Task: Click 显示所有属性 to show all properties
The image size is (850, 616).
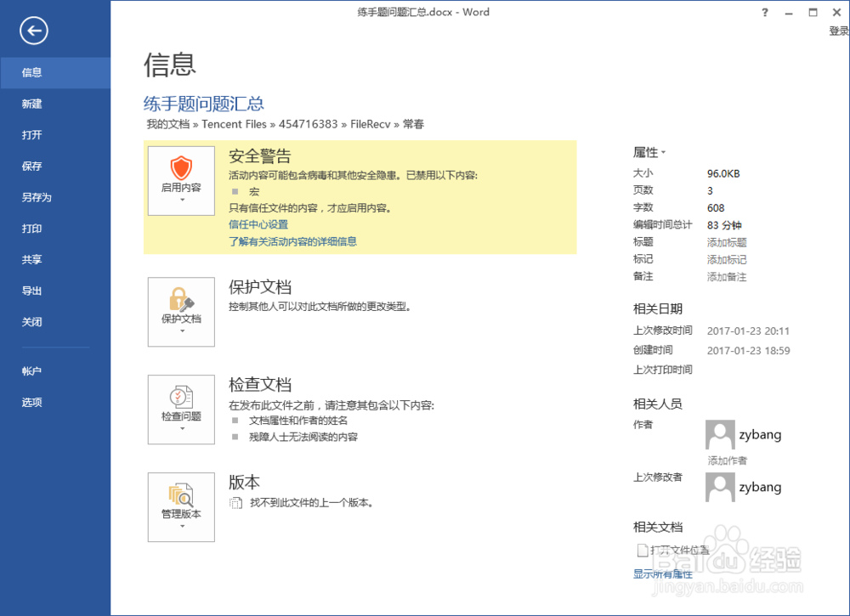Action: 662,574
